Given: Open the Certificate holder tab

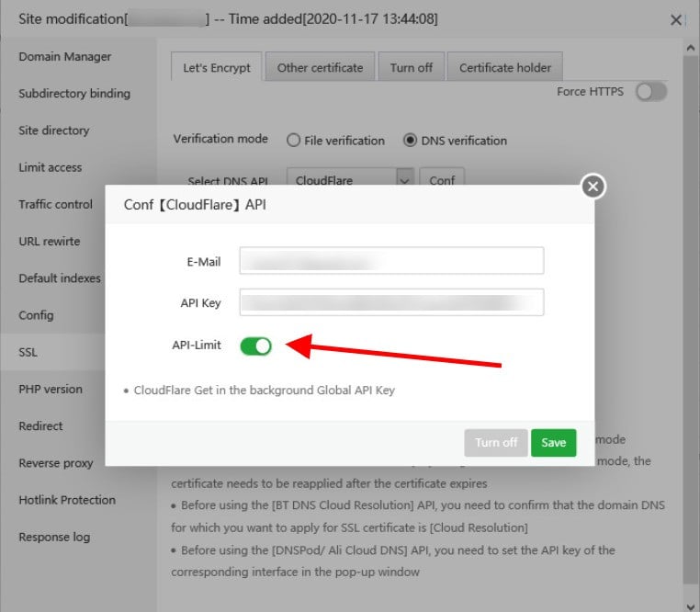Looking at the screenshot, I should pos(505,67).
